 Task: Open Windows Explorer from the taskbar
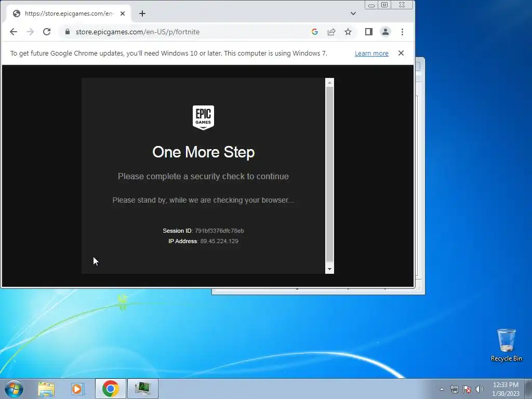tap(46, 389)
